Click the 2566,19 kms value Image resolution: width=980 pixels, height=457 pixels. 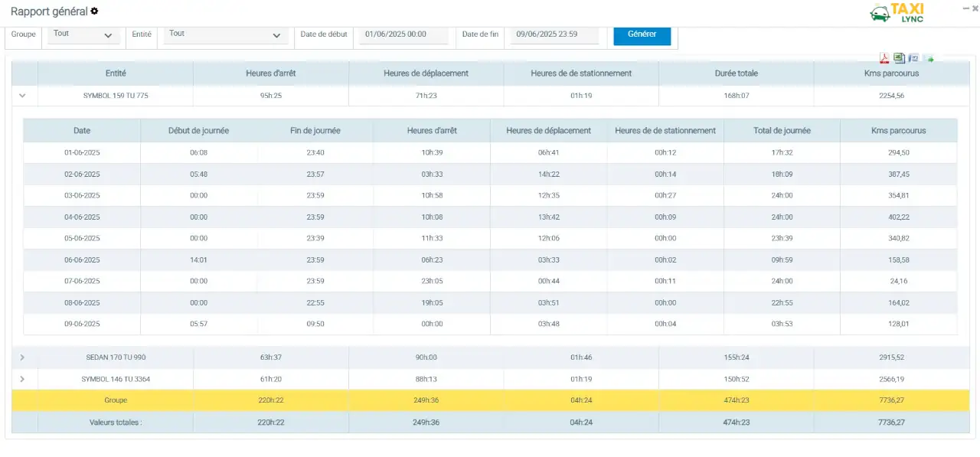click(892, 379)
